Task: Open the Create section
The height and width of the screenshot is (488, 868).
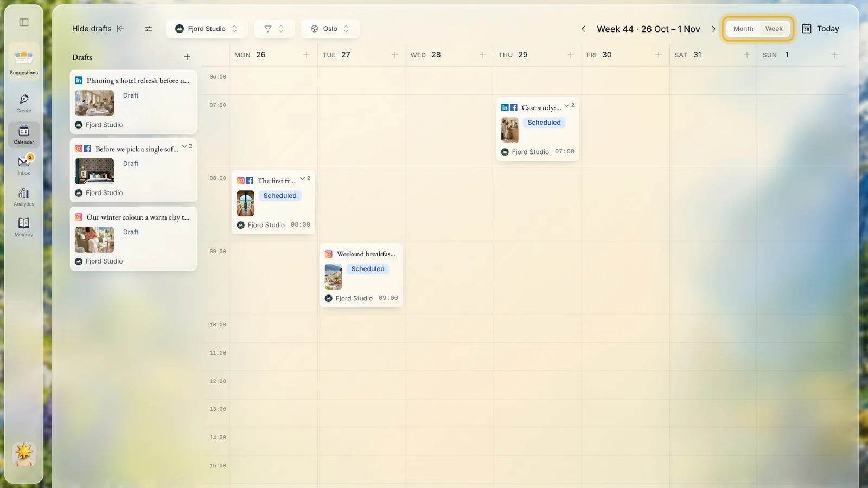Action: [24, 103]
